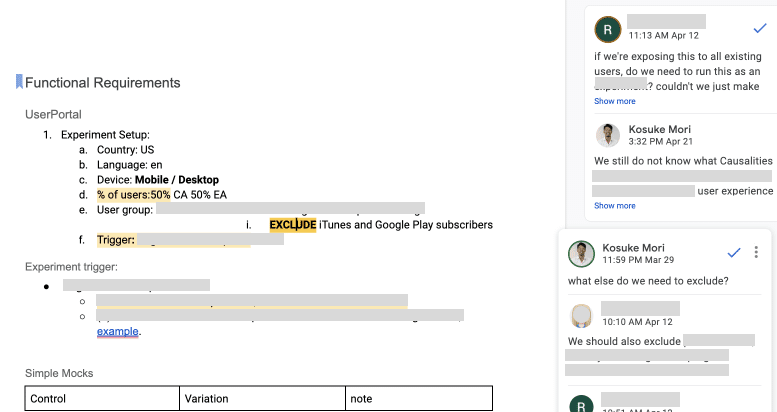The width and height of the screenshot is (777, 412).
Task: Click the 'what else do we need to exclude?' comment
Action: (648, 280)
